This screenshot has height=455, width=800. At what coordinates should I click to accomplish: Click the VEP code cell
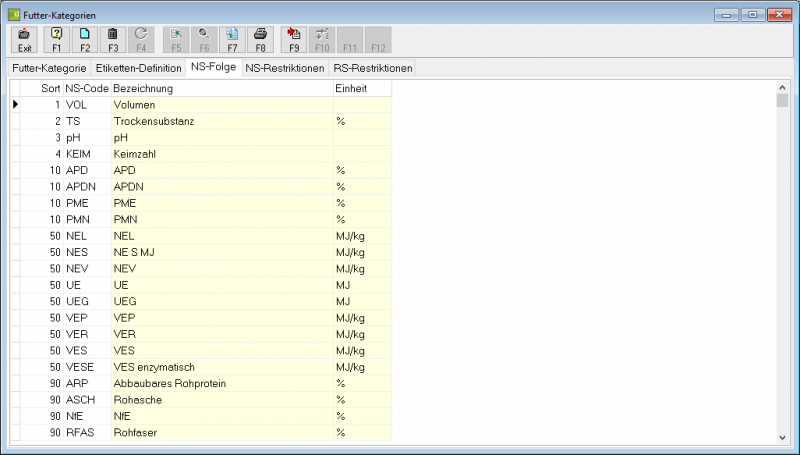click(87, 317)
